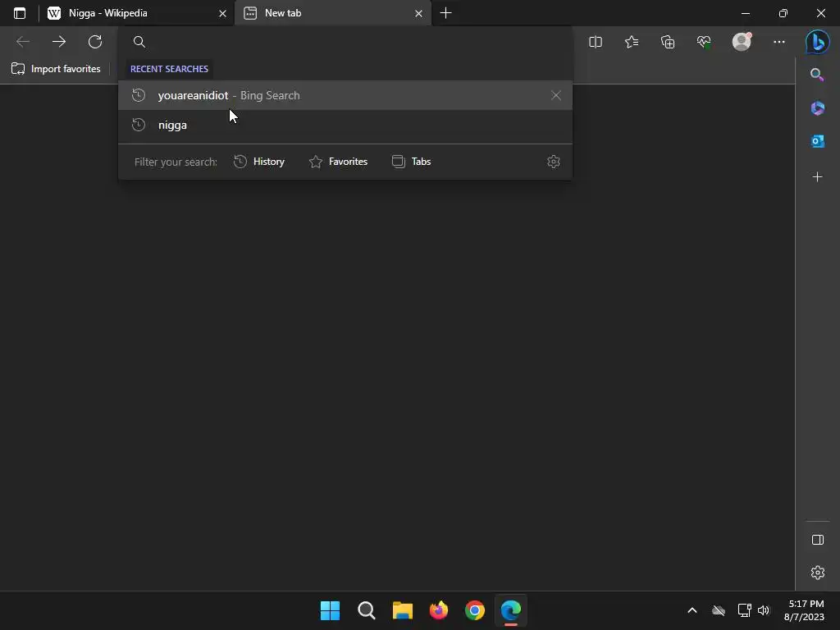
Task: Filter search by Favorites
Action: point(339,162)
